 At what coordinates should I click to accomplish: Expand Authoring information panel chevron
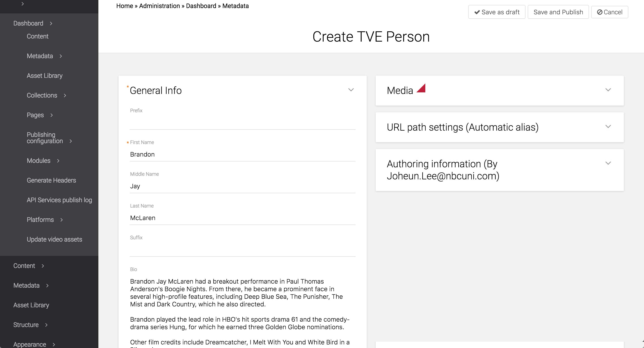(608, 163)
